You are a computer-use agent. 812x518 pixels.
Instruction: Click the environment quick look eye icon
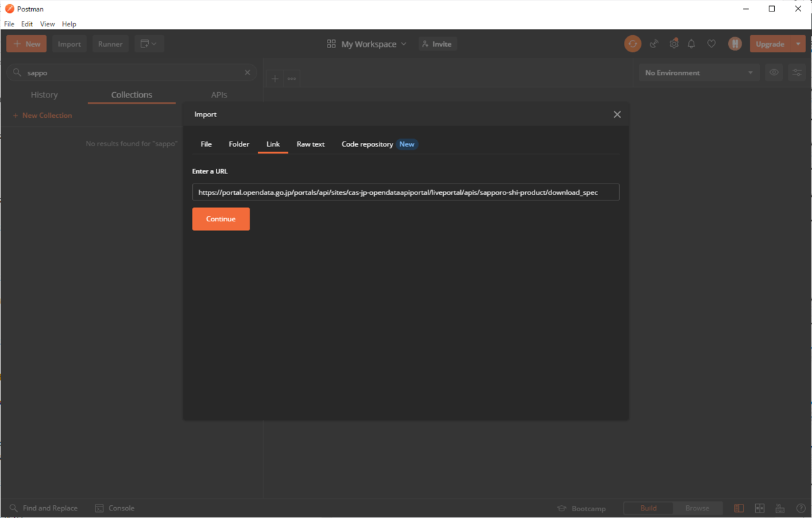(x=774, y=72)
